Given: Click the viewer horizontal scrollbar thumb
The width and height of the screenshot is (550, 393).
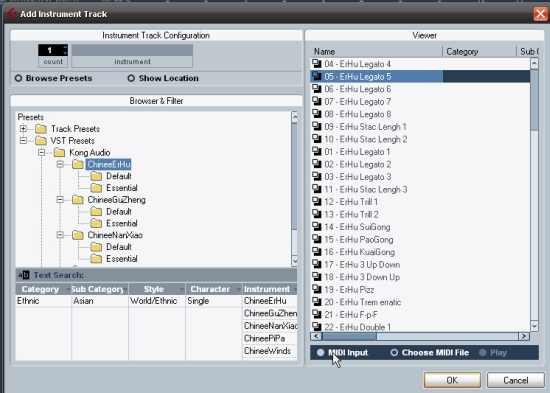Looking at the screenshot, I should coord(349,337).
